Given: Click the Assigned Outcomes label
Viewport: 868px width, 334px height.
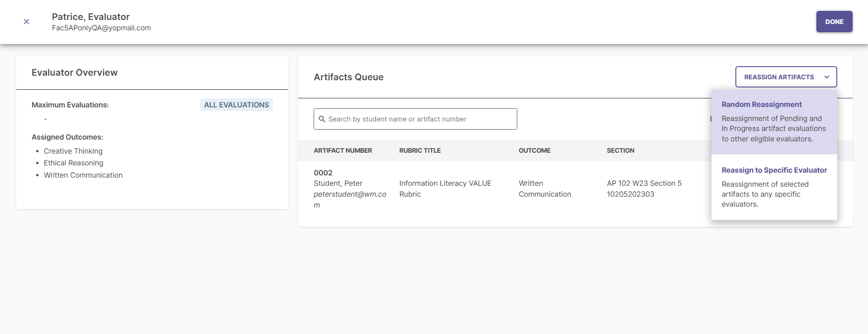Looking at the screenshot, I should point(67,137).
